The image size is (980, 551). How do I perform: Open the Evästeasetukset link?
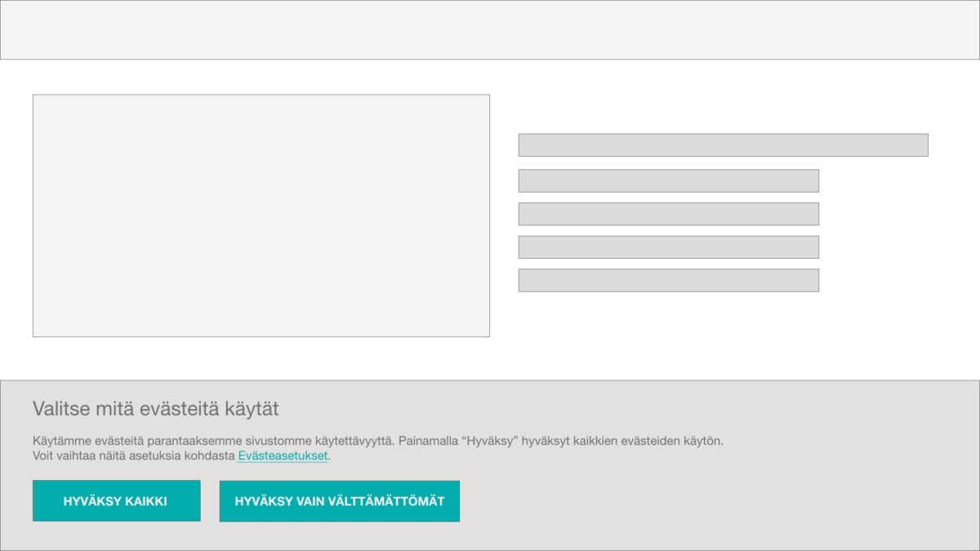pyautogui.click(x=283, y=456)
